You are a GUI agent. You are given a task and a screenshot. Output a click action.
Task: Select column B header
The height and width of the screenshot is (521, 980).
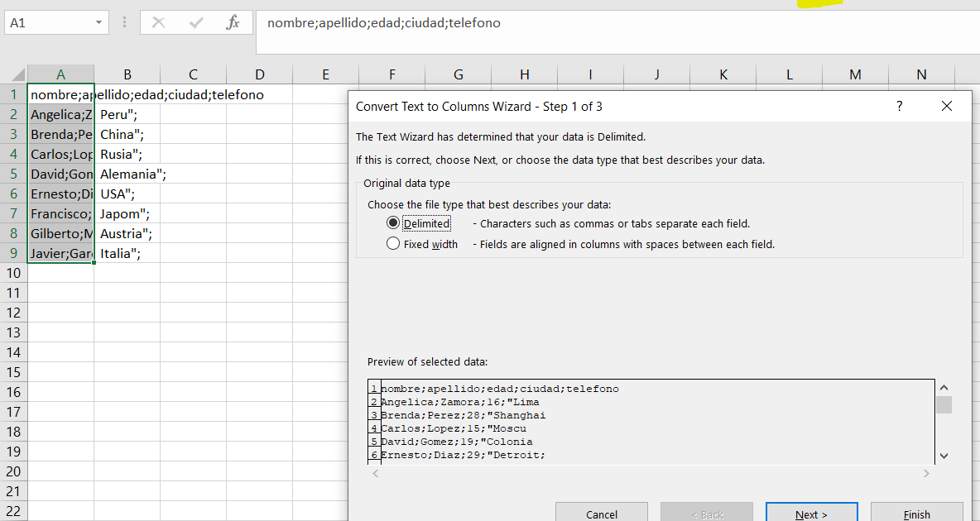click(127, 74)
